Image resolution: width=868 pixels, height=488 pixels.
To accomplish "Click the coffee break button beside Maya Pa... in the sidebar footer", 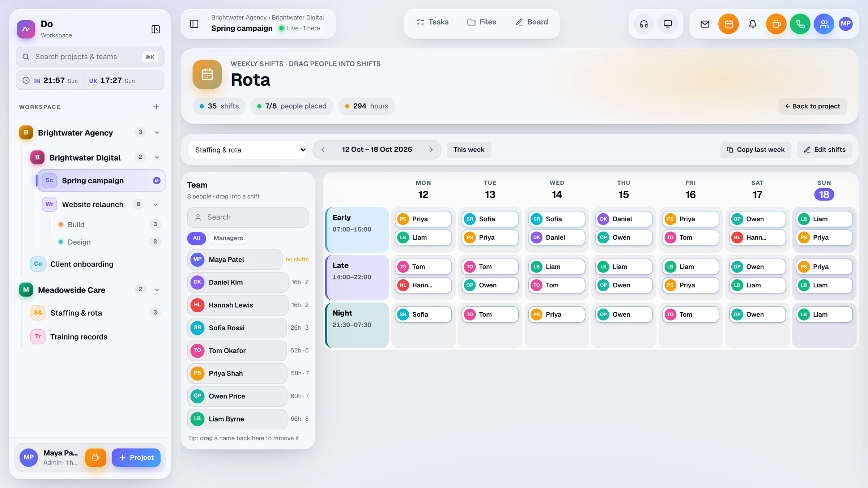I will (x=96, y=458).
